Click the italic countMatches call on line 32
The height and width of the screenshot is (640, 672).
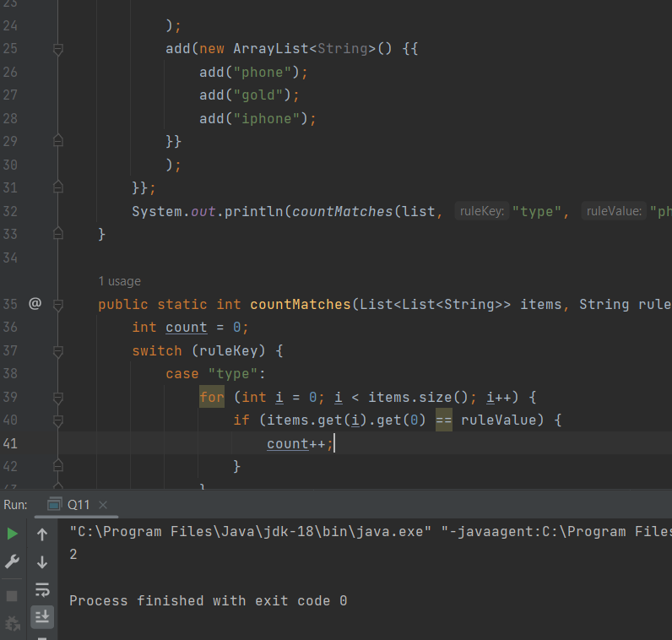[342, 211]
